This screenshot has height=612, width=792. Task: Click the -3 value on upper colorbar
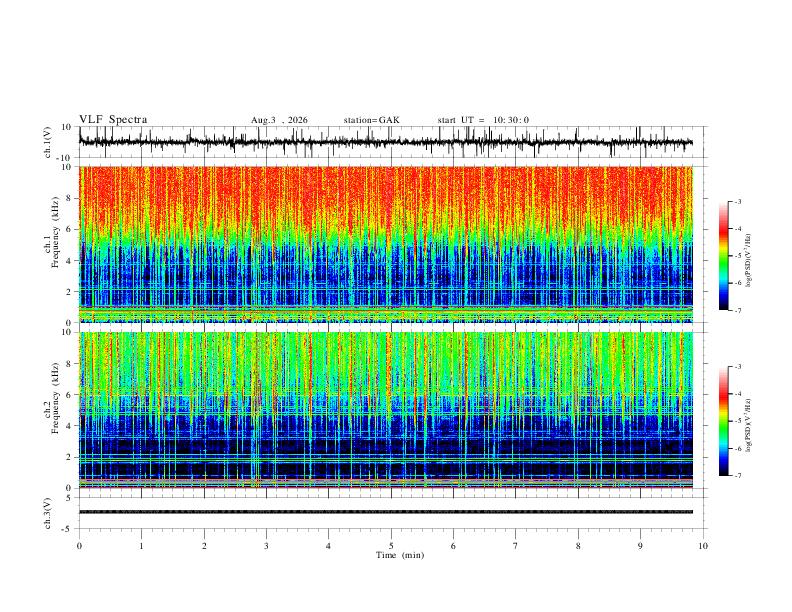click(738, 201)
